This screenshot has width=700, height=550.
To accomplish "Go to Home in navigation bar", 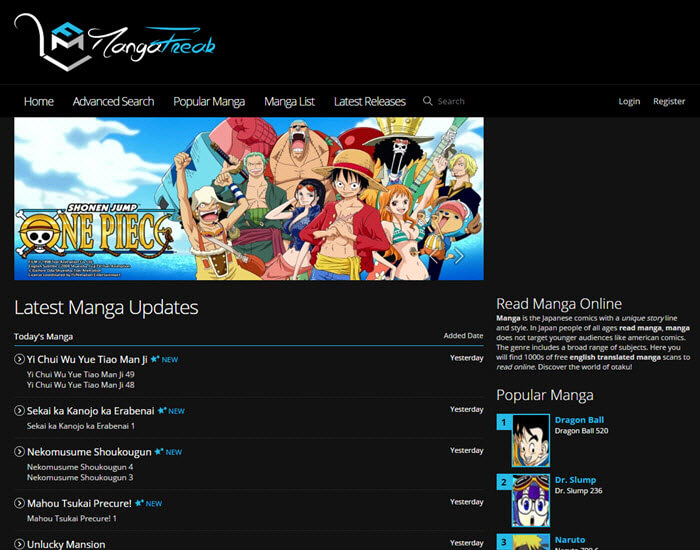I will pyautogui.click(x=39, y=101).
